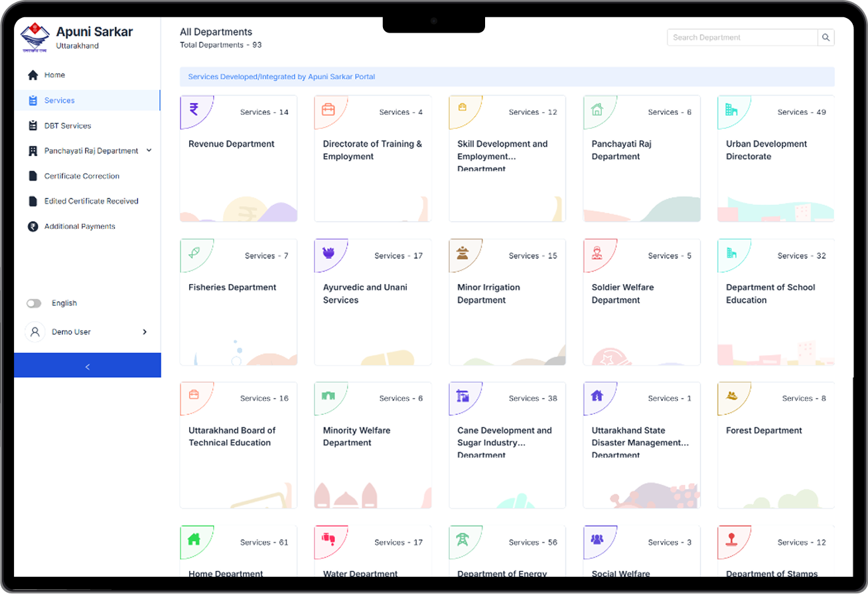Click the crane icon on Cane Development card
The width and height of the screenshot is (868, 594).
tap(463, 396)
